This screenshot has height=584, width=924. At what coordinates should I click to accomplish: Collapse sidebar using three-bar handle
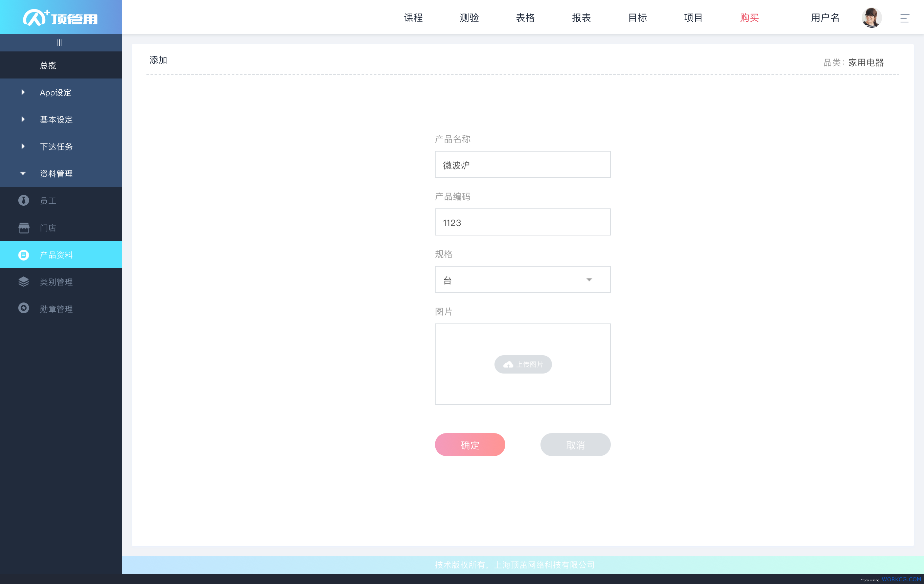(60, 43)
